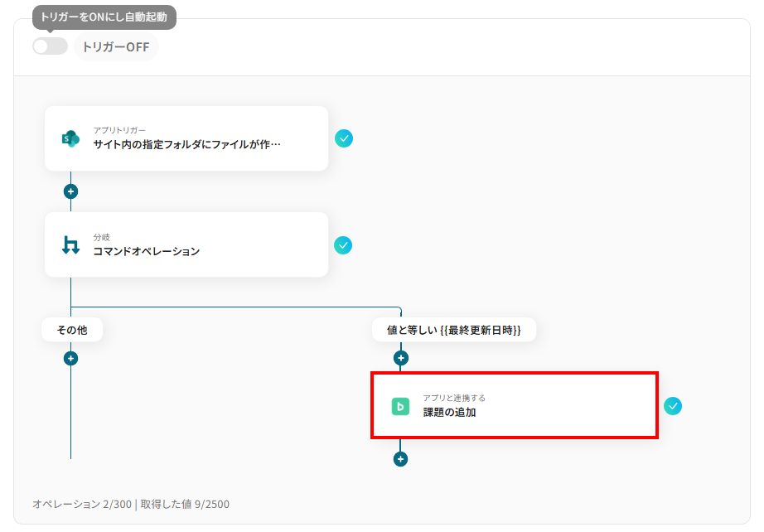Click the トリガーをONにし自動起動 tooltip
764x532 pixels.
104,17
